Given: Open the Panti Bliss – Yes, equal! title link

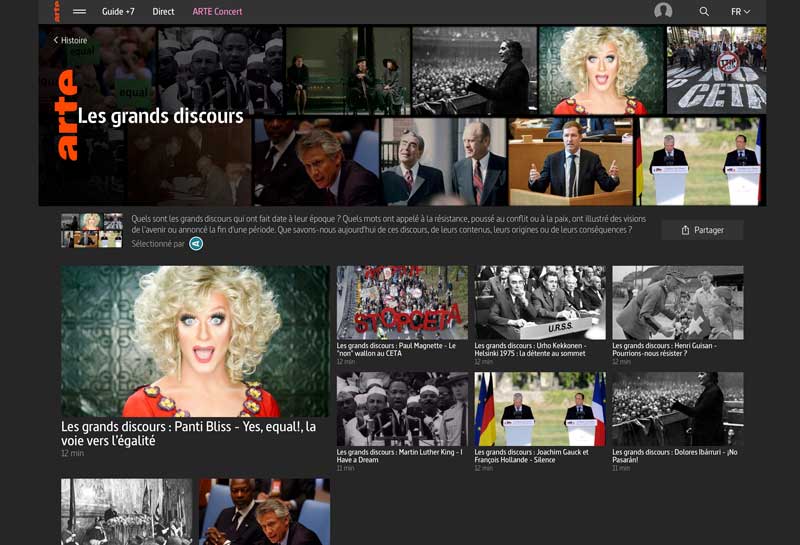Looking at the screenshot, I should (188, 433).
